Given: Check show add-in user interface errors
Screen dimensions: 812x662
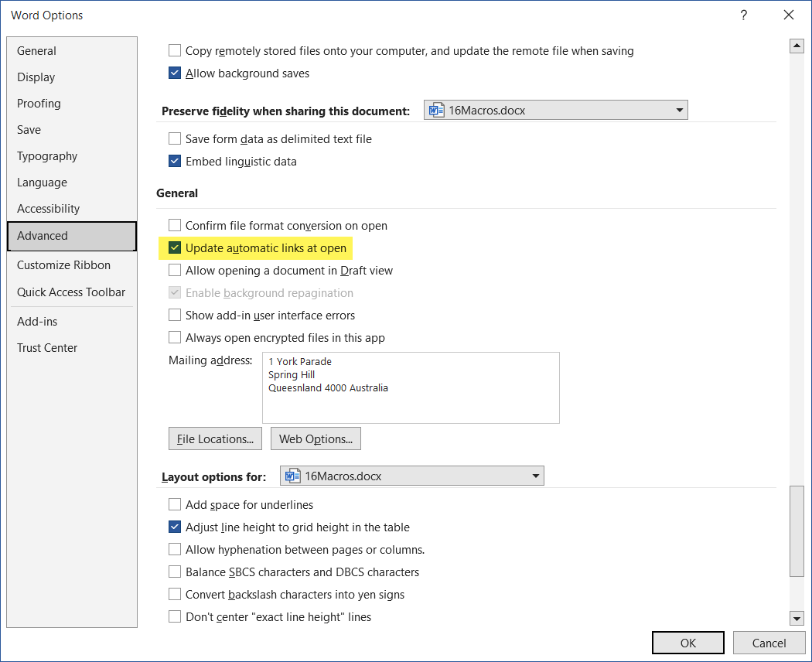Looking at the screenshot, I should click(x=175, y=316).
